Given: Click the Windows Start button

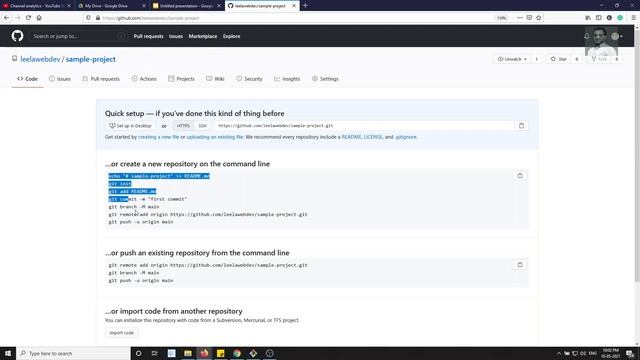Looking at the screenshot, I should pos(8,353).
